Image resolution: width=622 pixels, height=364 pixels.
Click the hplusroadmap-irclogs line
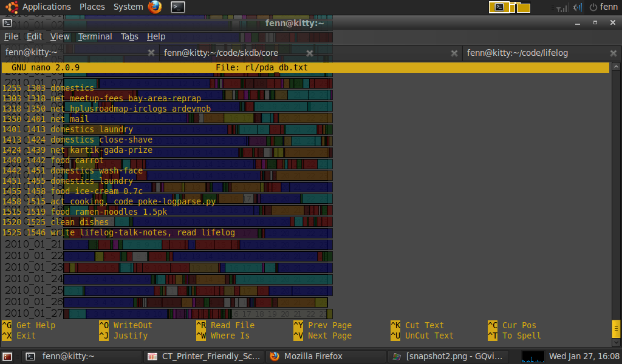[x=106, y=109]
